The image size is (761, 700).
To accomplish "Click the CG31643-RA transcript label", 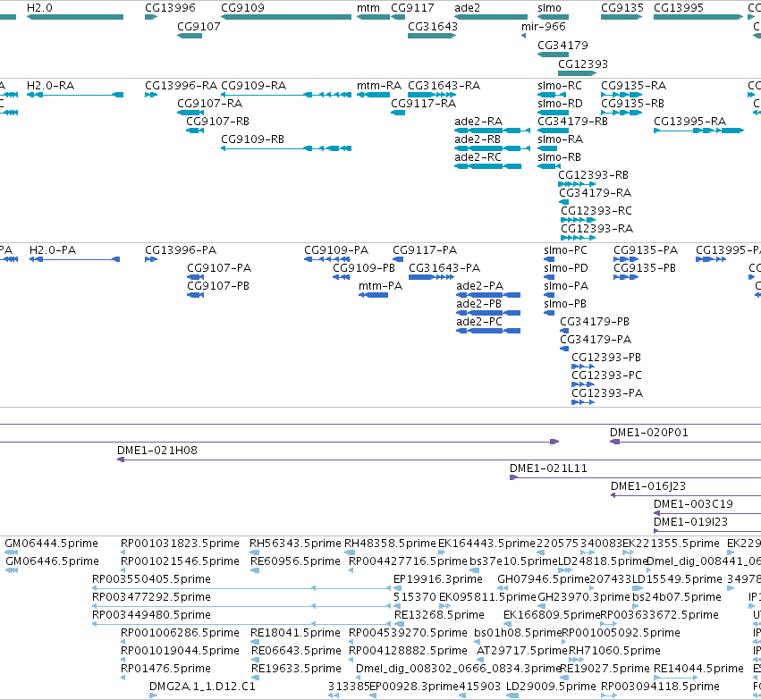I will [444, 86].
